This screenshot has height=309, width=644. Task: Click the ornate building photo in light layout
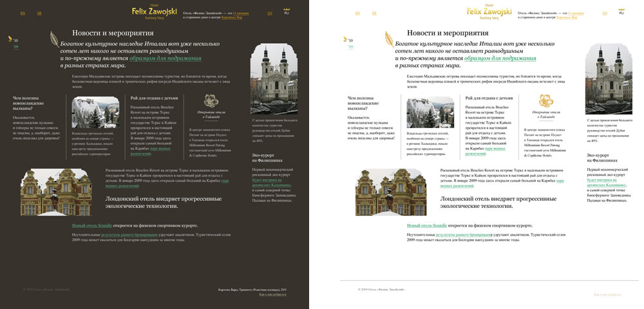coord(391,192)
